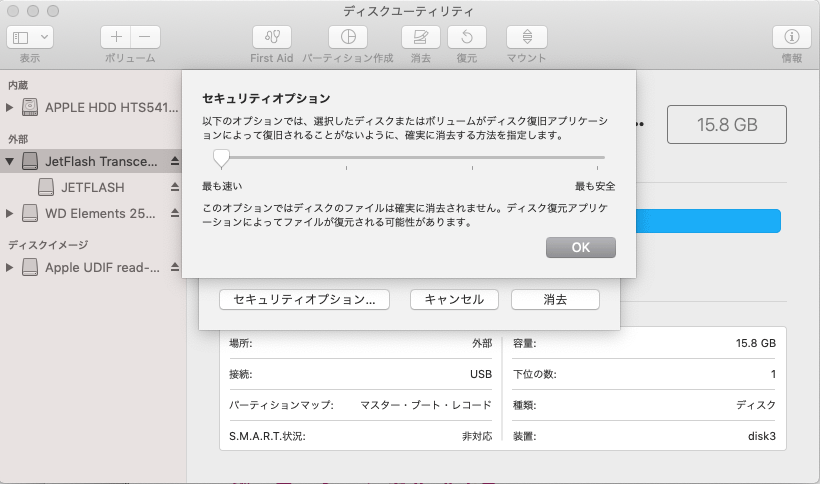This screenshot has width=820, height=484.
Task: Open the 情報 info toolbar button
Action: 792,37
